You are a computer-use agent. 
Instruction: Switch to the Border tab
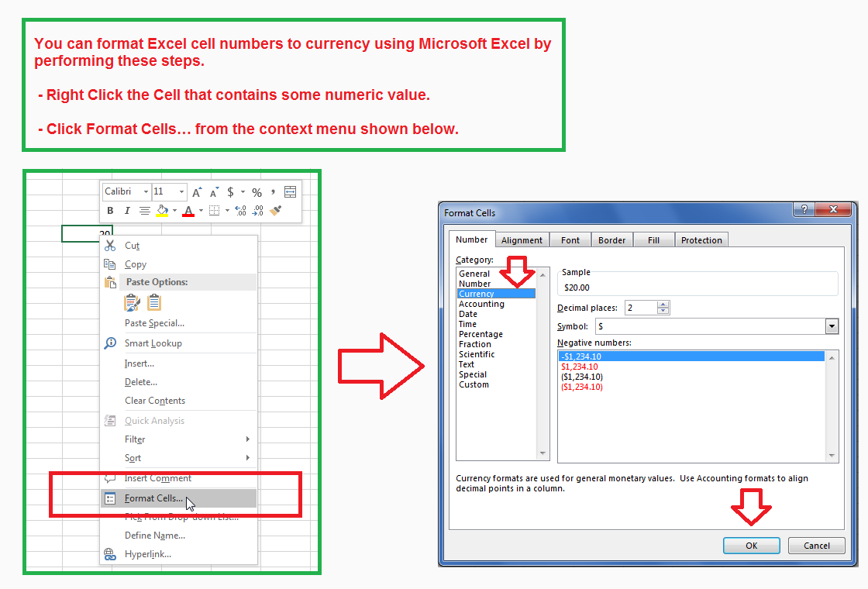pyautogui.click(x=611, y=240)
